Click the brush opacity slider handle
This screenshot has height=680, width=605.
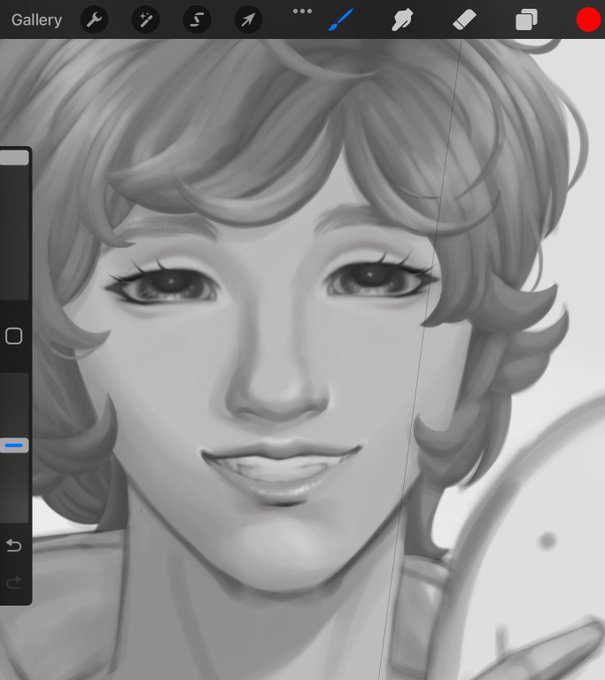(14, 445)
